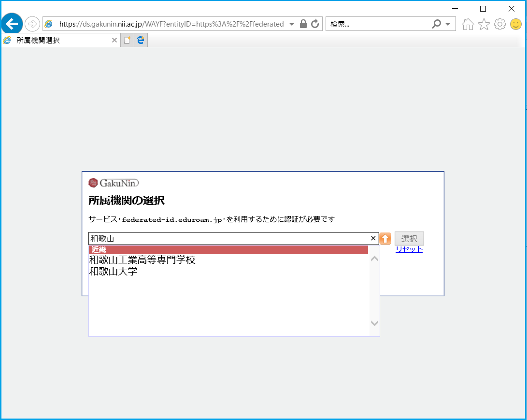Click the lock security icon in address bar
Image resolution: width=527 pixels, height=420 pixels.
click(303, 24)
